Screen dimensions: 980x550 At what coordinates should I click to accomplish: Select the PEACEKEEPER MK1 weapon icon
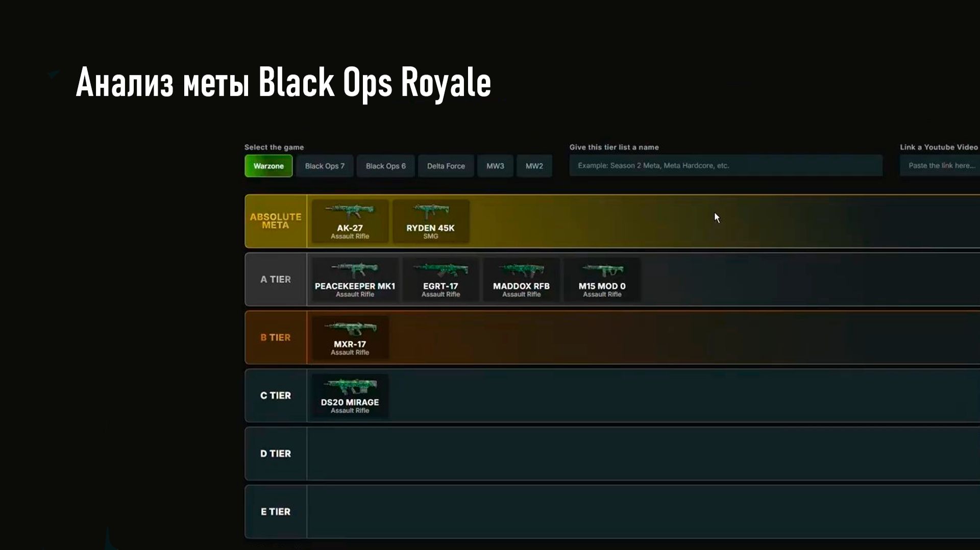pos(354,279)
